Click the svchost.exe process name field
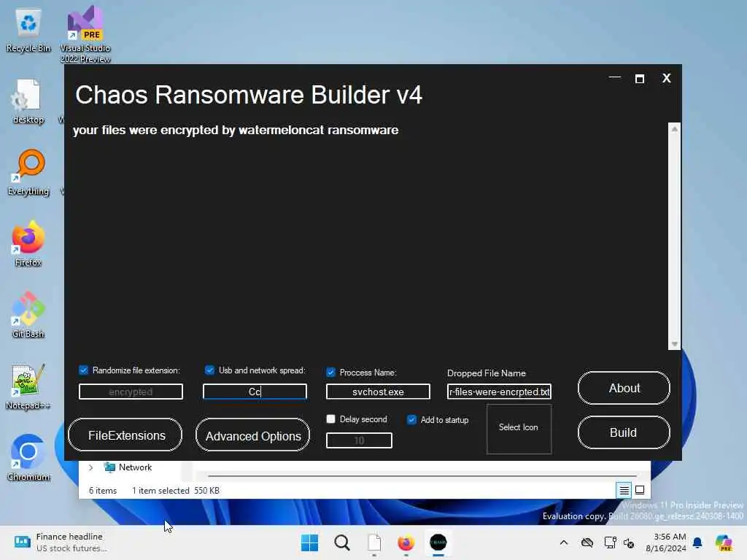This screenshot has height=560, width=747. click(x=379, y=392)
